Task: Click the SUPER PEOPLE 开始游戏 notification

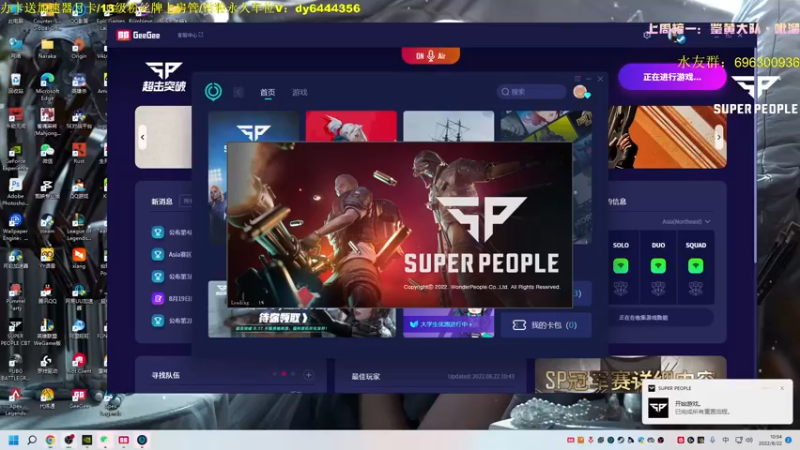Action: (717, 402)
